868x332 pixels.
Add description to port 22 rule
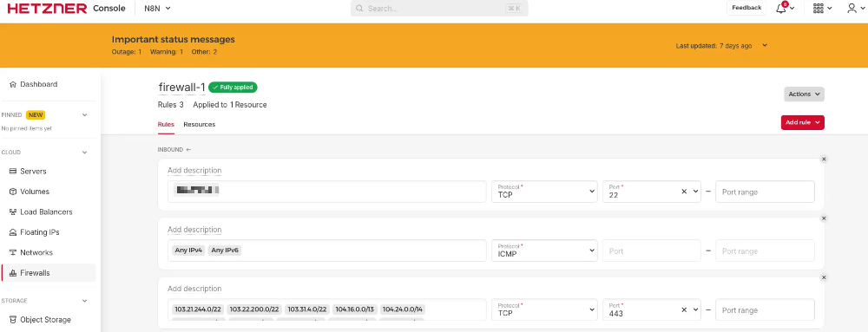pos(194,170)
